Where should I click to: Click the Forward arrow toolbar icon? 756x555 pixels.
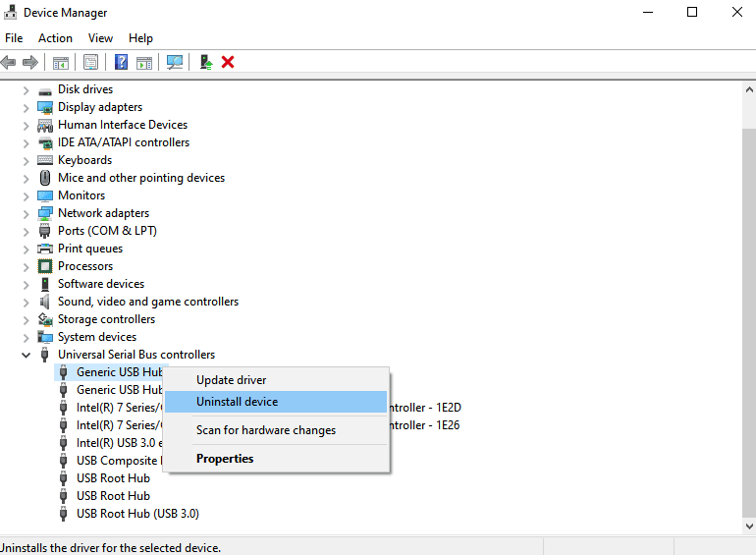[29, 62]
